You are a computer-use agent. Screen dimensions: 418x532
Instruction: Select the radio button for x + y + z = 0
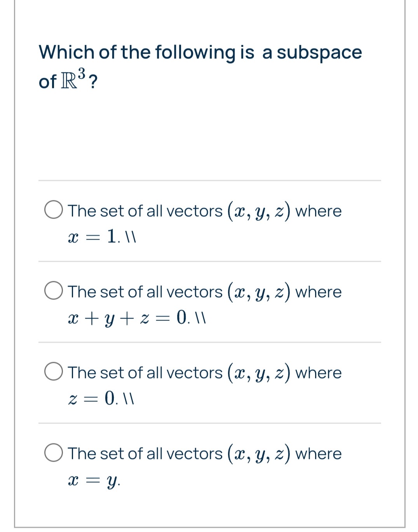pyautogui.click(x=54, y=291)
